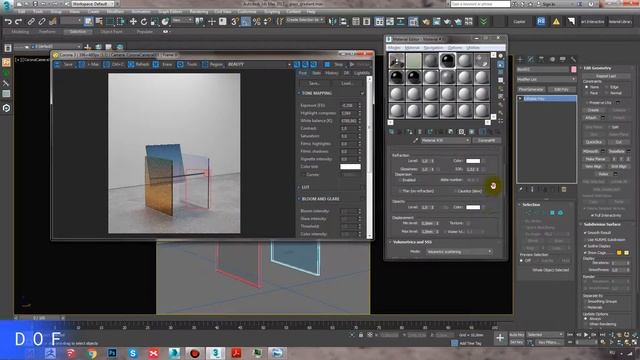The height and width of the screenshot is (360, 640).
Task: Click the Auto Key button
Action: (516, 335)
